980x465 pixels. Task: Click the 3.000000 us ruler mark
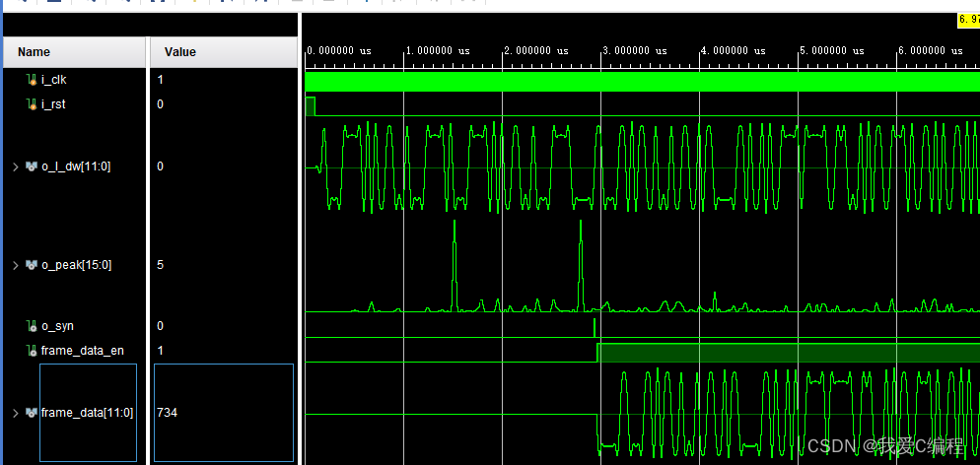(635, 50)
